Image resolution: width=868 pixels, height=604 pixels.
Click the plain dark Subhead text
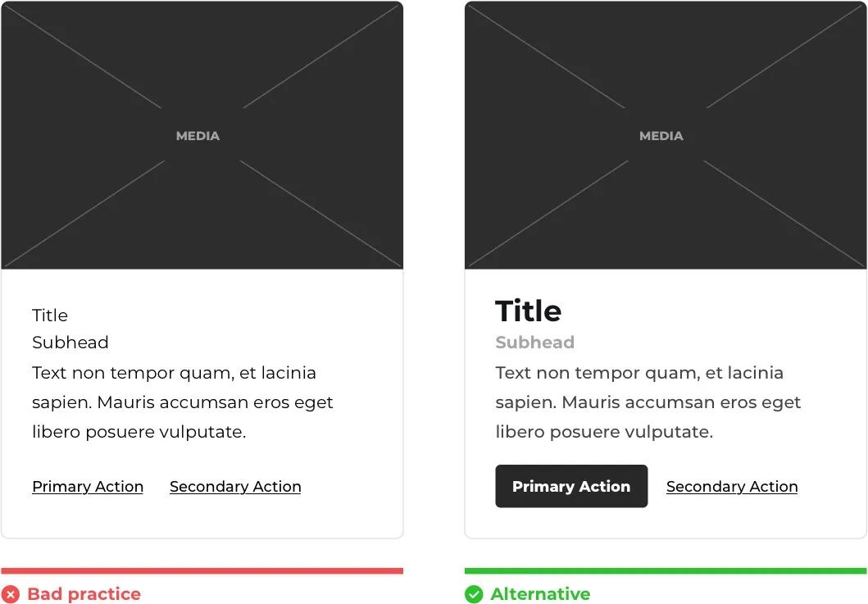[x=70, y=343]
